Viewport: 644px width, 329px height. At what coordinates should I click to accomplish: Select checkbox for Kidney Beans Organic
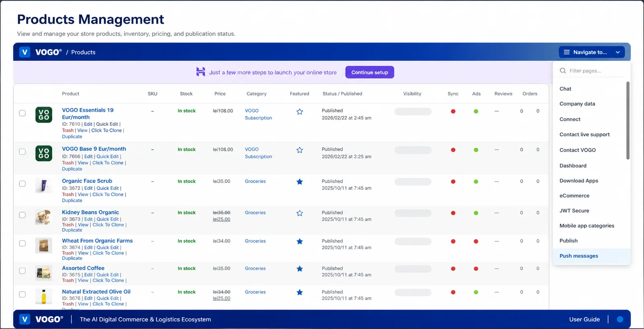click(23, 215)
